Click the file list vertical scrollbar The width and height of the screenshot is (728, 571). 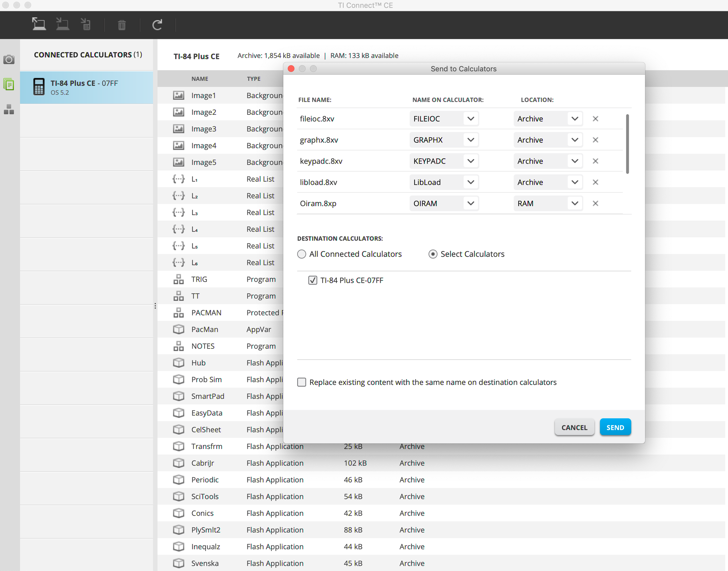coord(627,144)
